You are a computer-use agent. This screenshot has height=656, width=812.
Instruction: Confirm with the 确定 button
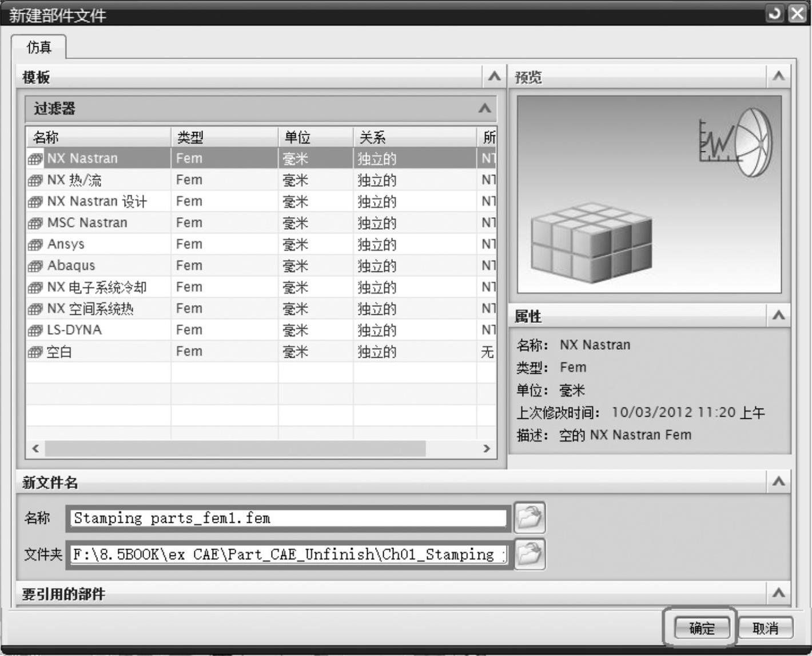702,628
